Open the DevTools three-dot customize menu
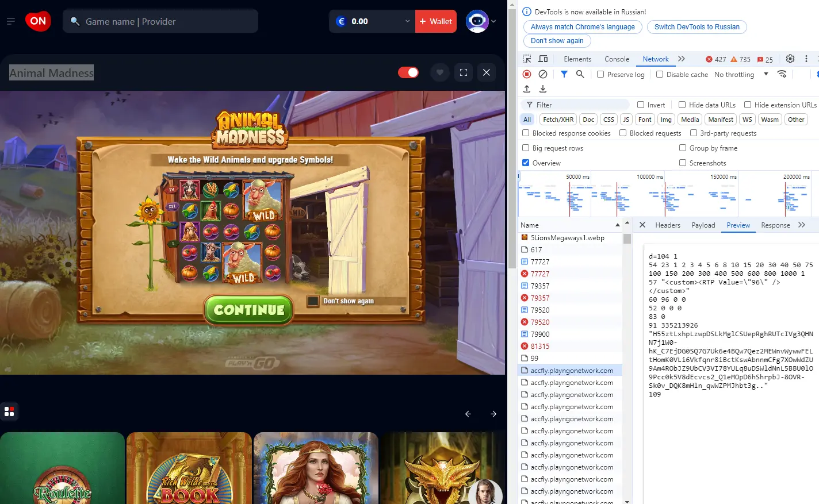Image resolution: width=819 pixels, height=504 pixels. tap(806, 59)
